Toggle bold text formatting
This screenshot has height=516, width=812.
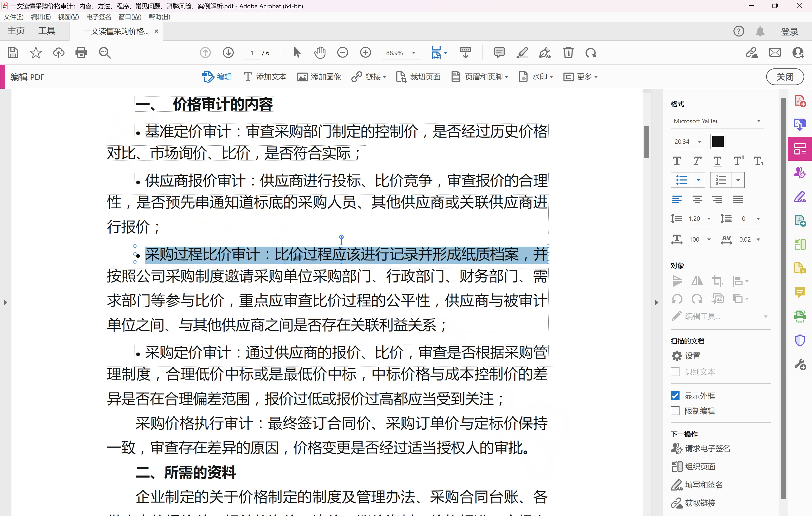click(x=676, y=161)
